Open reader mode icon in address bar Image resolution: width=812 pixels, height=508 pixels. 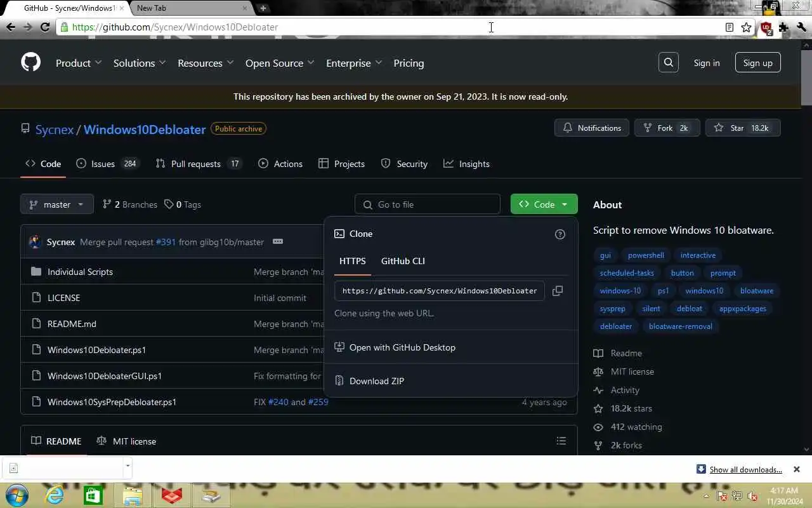(730, 27)
